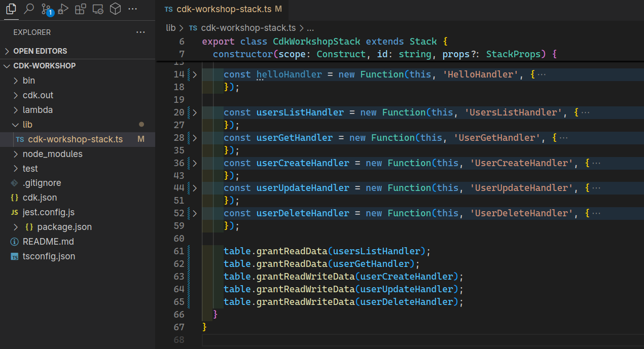Click usersListHandler inside grantReadData call
The height and width of the screenshot is (349, 644).
pos(377,251)
